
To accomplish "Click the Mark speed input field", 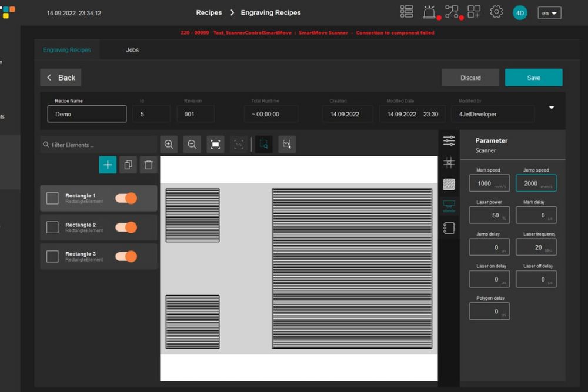I will [489, 183].
